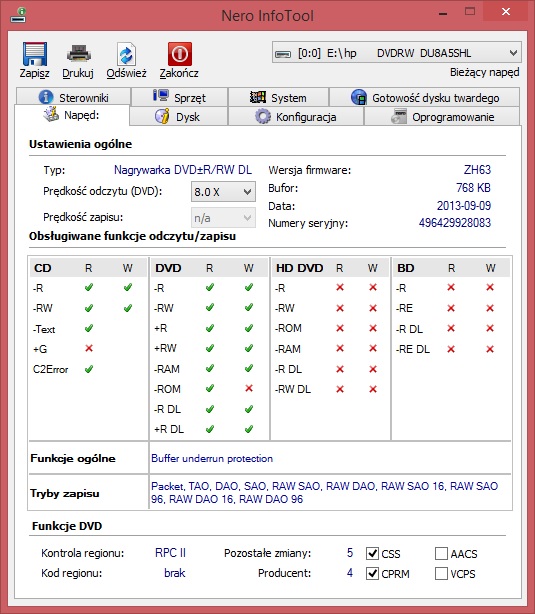This screenshot has height=614, width=535.
Task: Select the Gotowość dysku twardego tab
Action: point(425,97)
